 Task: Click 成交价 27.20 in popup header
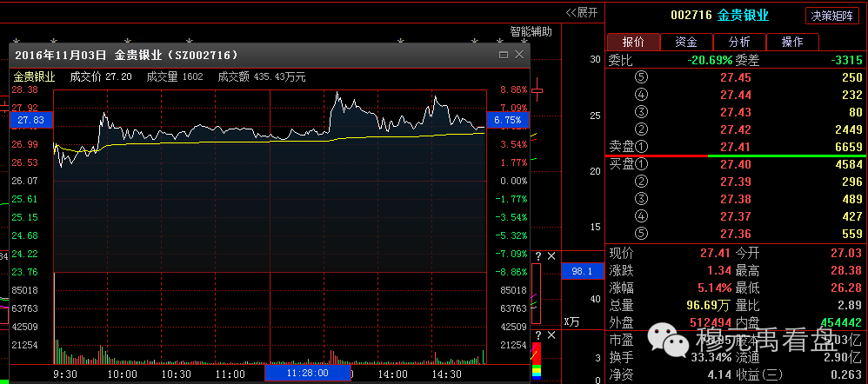coord(101,77)
